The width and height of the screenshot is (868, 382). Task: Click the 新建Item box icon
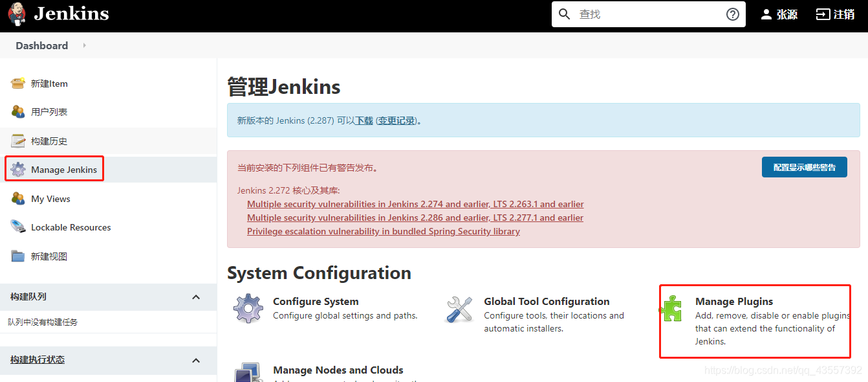pyautogui.click(x=18, y=83)
